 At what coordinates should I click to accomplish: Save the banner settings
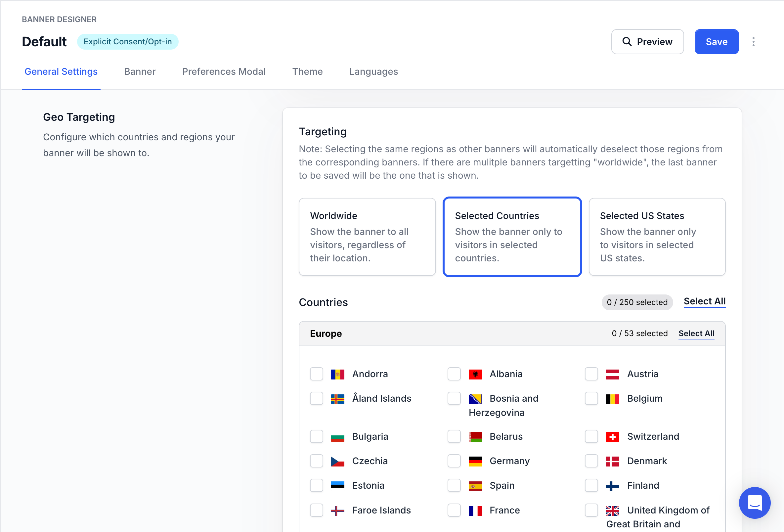[x=717, y=42]
